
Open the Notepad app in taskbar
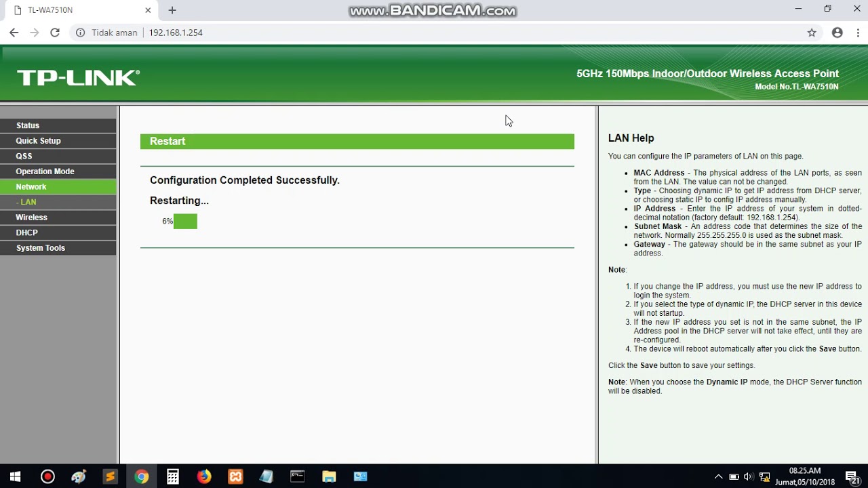click(267, 476)
